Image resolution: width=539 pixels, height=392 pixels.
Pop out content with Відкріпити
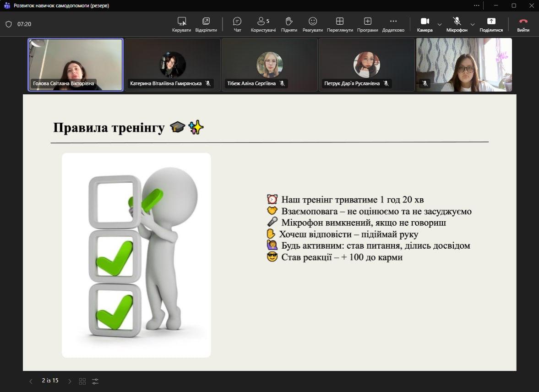pyautogui.click(x=206, y=24)
